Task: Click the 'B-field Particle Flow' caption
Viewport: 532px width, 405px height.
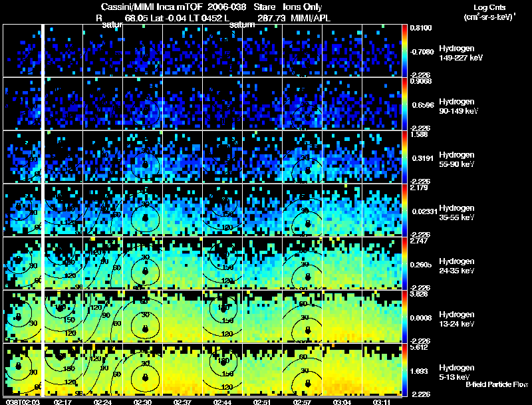Action: coord(497,384)
